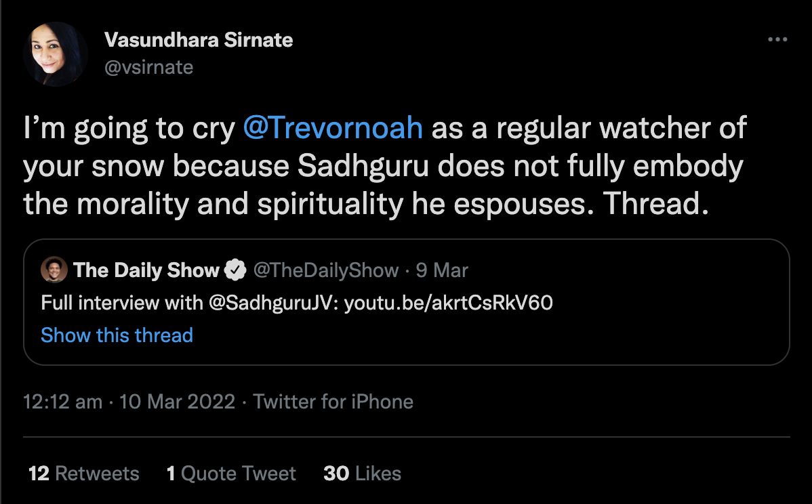This screenshot has width=812, height=504.
Task: Open the @Trevornoah mention link
Action: point(333,129)
